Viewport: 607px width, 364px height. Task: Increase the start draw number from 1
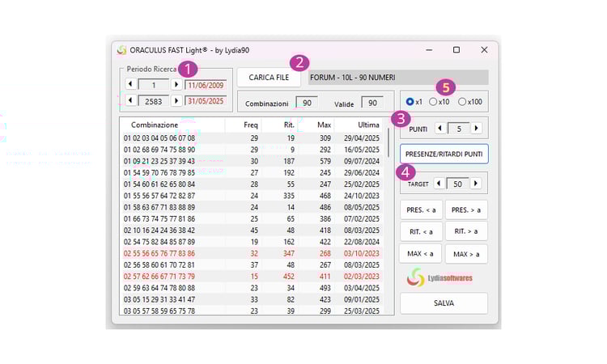176,84
